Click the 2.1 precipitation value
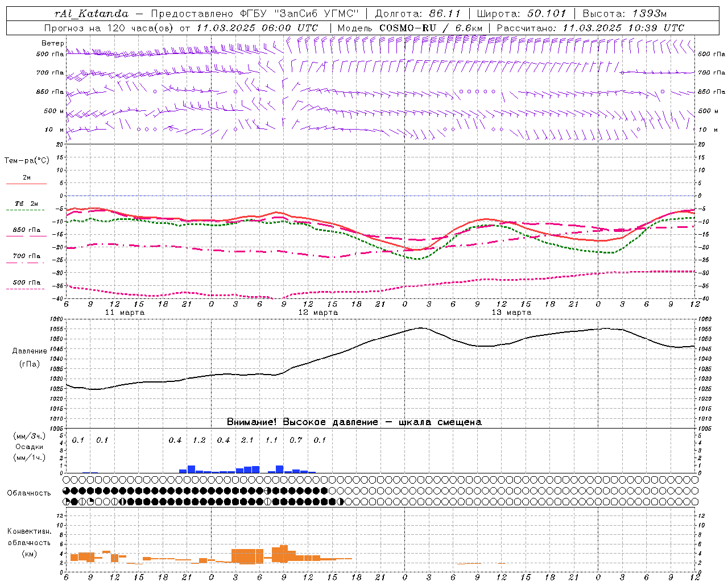Image resolution: width=728 pixels, height=582 pixels. 247,440
